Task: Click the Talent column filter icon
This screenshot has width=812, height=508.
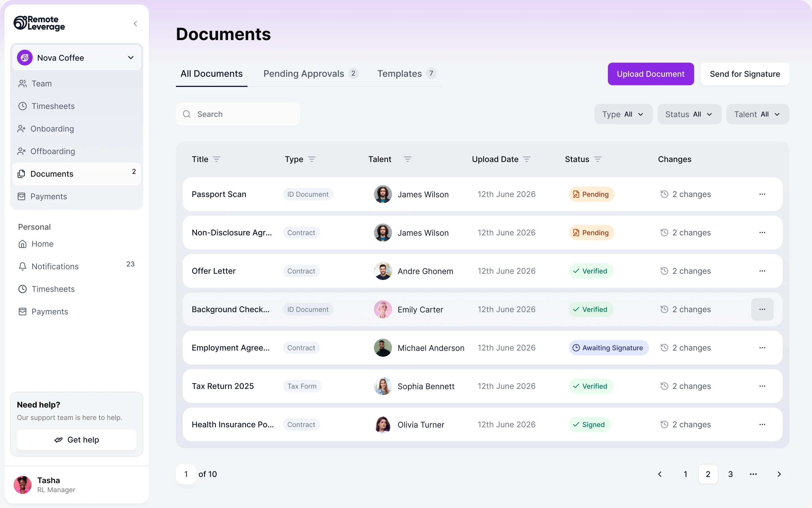Action: (x=407, y=159)
